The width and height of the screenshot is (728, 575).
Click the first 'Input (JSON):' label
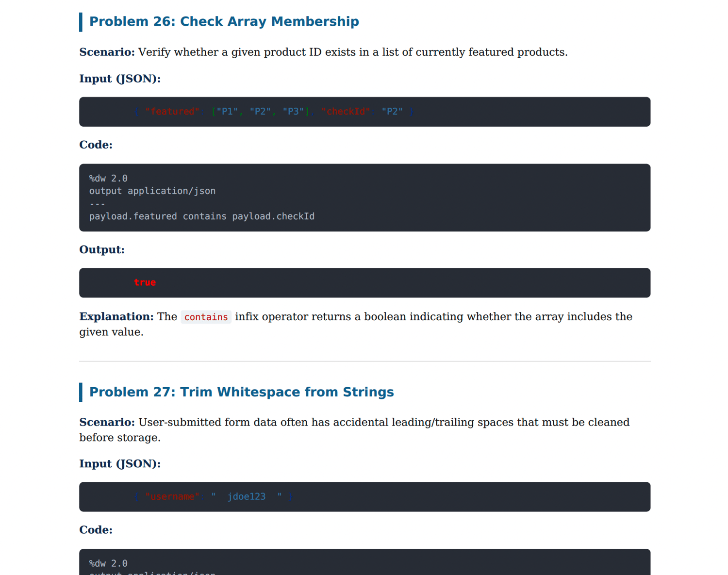[120, 79]
